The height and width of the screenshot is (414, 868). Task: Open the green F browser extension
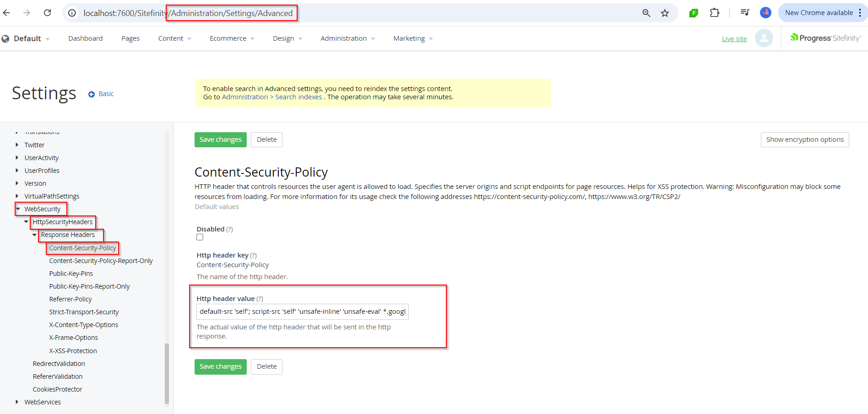click(x=694, y=13)
